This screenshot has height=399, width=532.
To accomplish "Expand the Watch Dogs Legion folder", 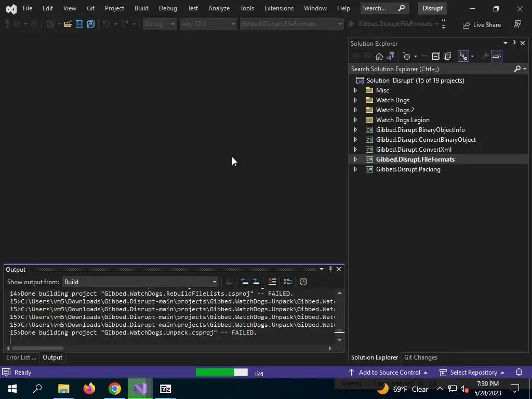I will (x=355, y=120).
